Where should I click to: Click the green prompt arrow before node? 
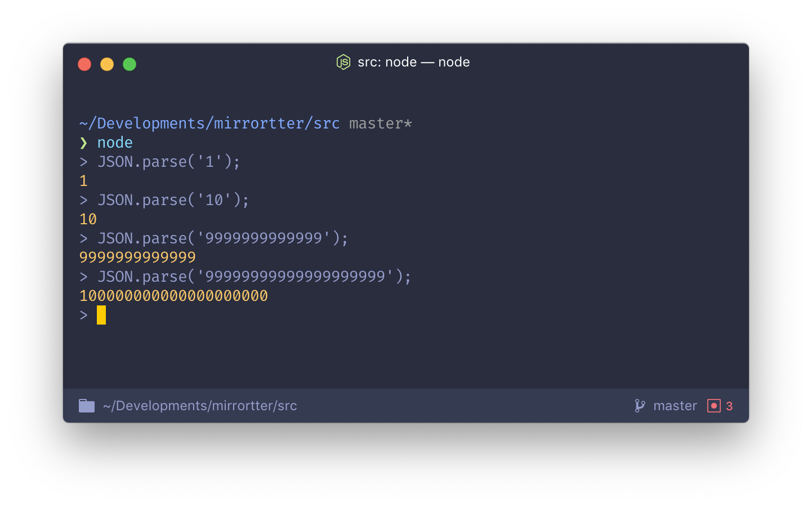pos(84,143)
